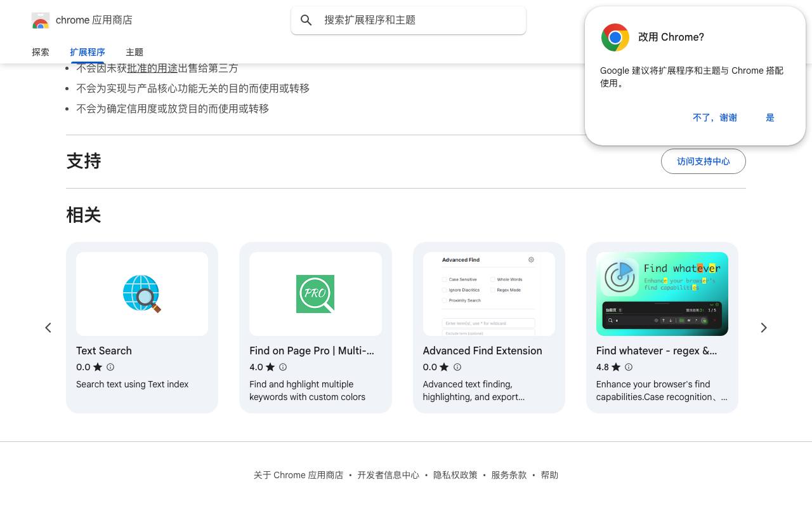Click the Find whatever - regex title
This screenshot has width=812, height=508.
657,351
